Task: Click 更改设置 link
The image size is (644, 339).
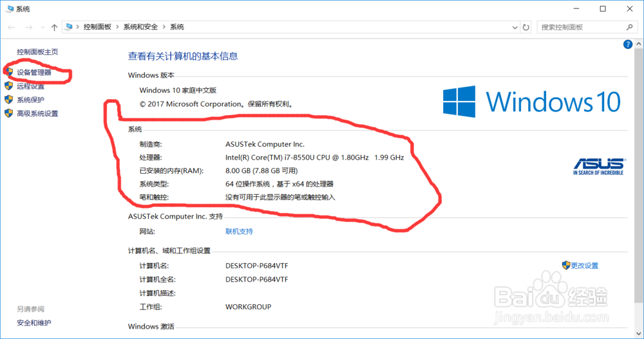Action: (x=585, y=266)
